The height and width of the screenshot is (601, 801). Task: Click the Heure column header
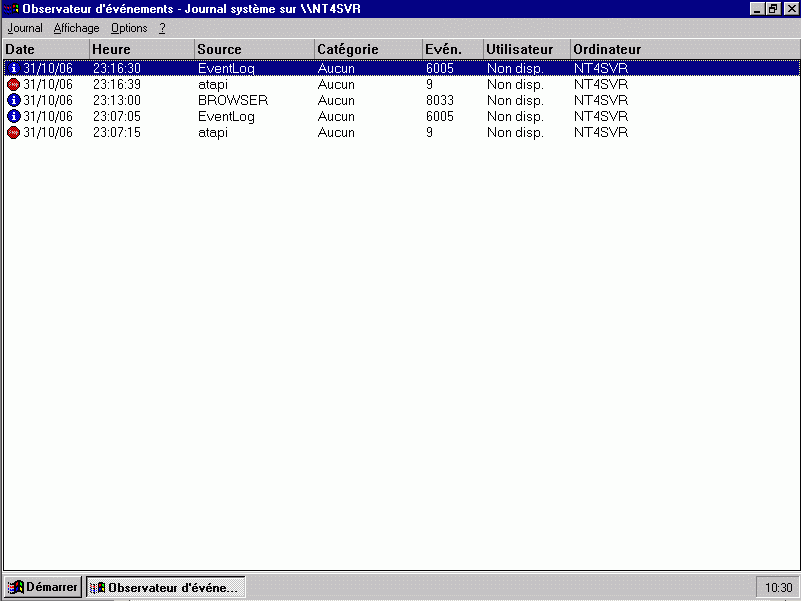coord(141,49)
